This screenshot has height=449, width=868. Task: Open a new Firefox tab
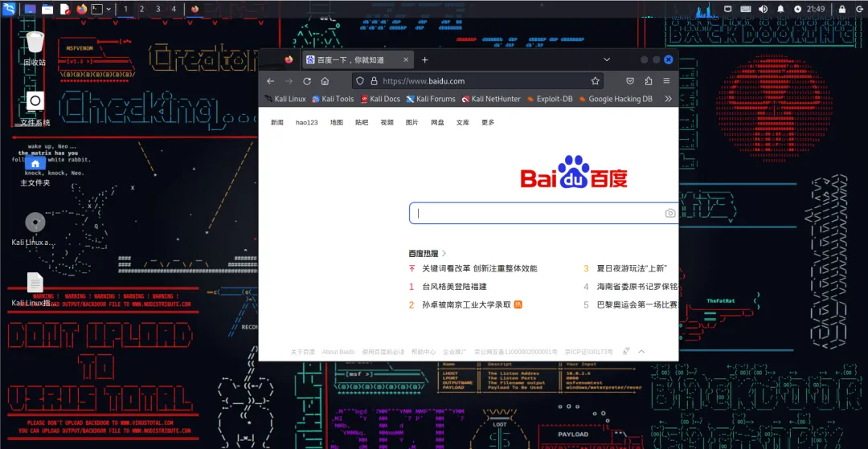pyautogui.click(x=424, y=59)
